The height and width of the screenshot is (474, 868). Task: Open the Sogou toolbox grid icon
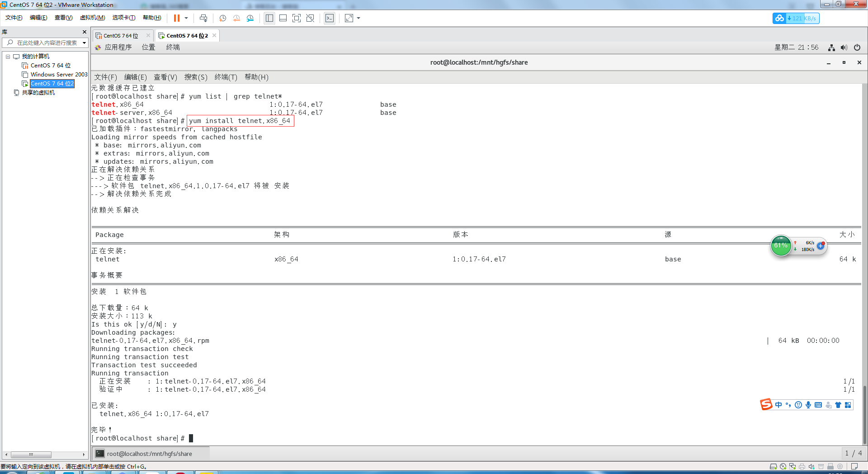[848, 405]
